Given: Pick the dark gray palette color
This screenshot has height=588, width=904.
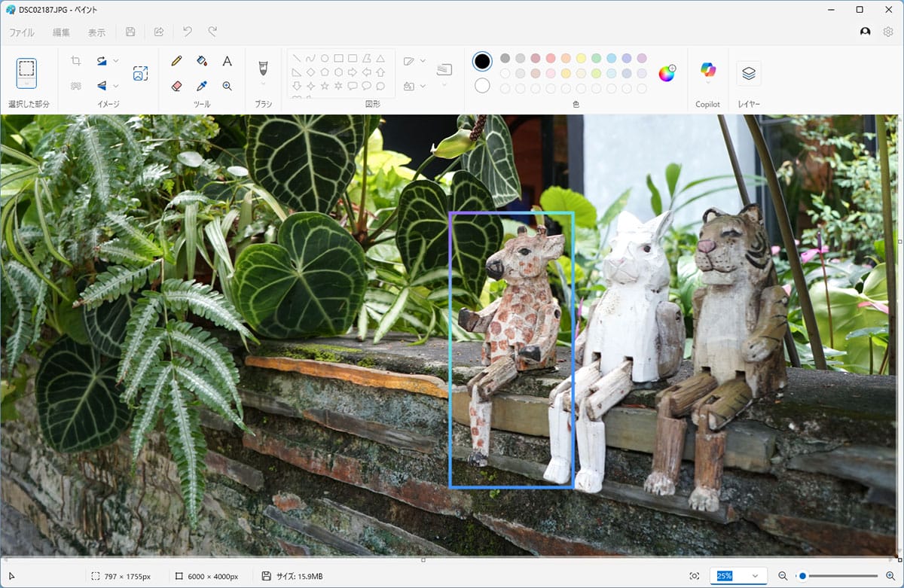Looking at the screenshot, I should [505, 58].
